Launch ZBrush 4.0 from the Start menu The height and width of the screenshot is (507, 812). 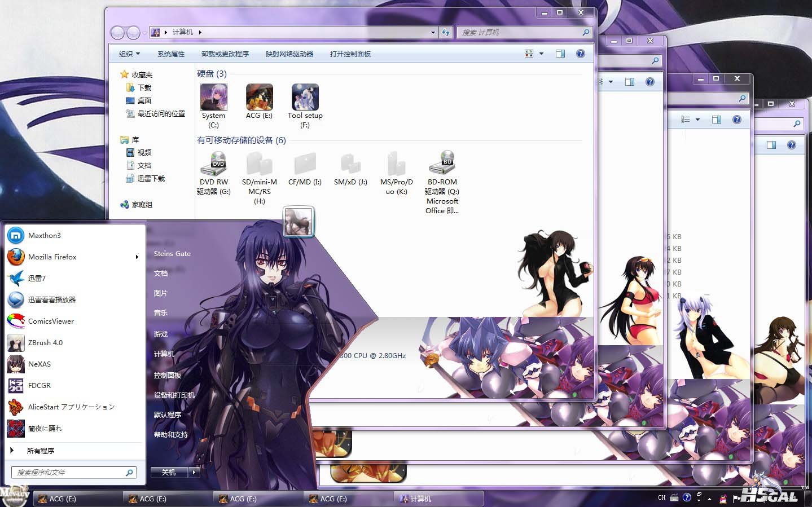(x=74, y=343)
